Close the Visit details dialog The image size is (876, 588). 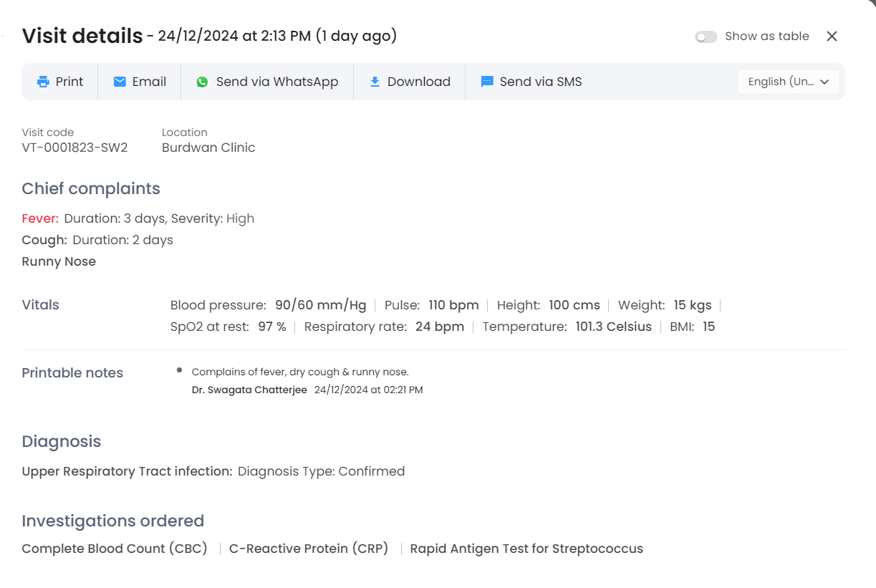pos(832,37)
